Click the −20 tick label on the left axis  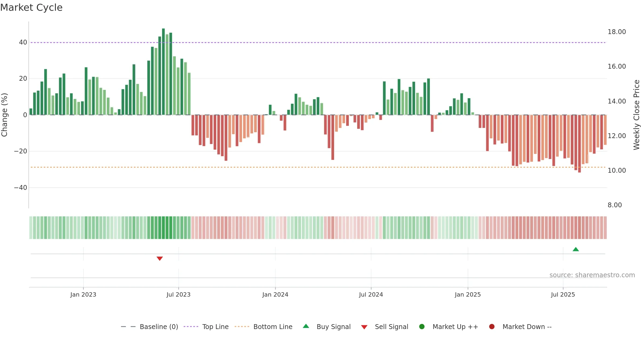pyautogui.click(x=21, y=151)
